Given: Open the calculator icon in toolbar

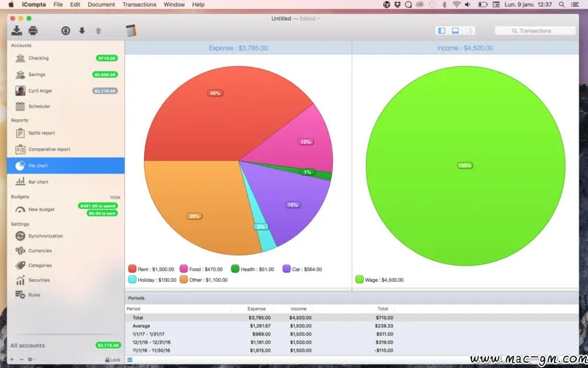Looking at the screenshot, I should coord(131,30).
